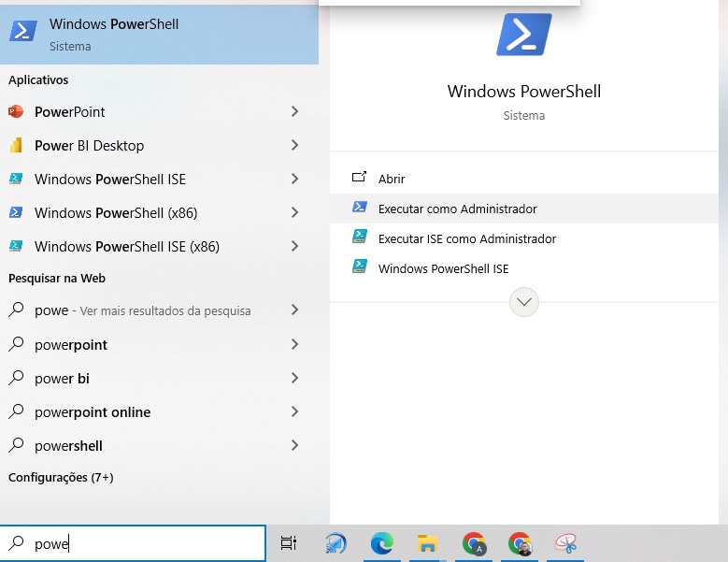Open Chrome with the photo profile badge

click(x=520, y=543)
